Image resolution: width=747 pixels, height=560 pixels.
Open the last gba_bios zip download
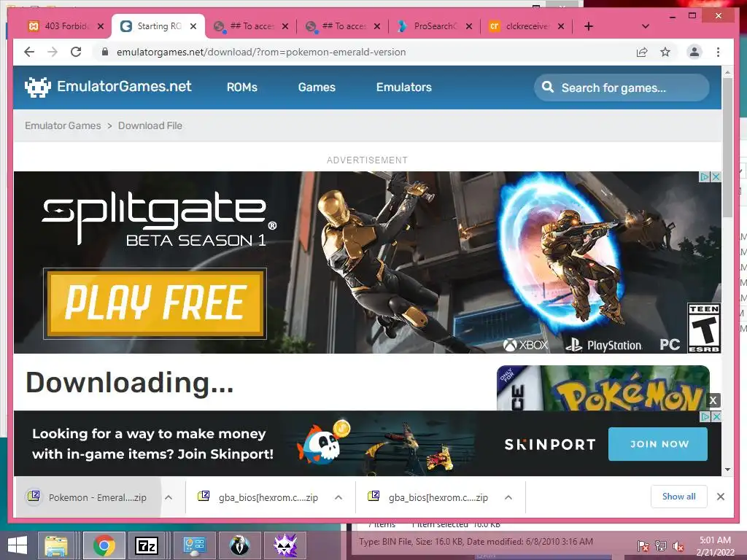(x=428, y=497)
